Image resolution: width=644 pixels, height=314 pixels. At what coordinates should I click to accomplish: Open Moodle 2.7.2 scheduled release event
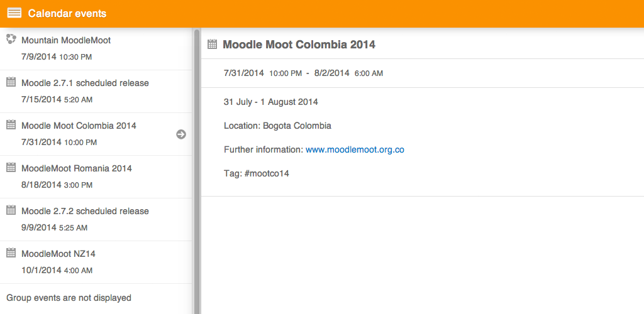(x=96, y=219)
